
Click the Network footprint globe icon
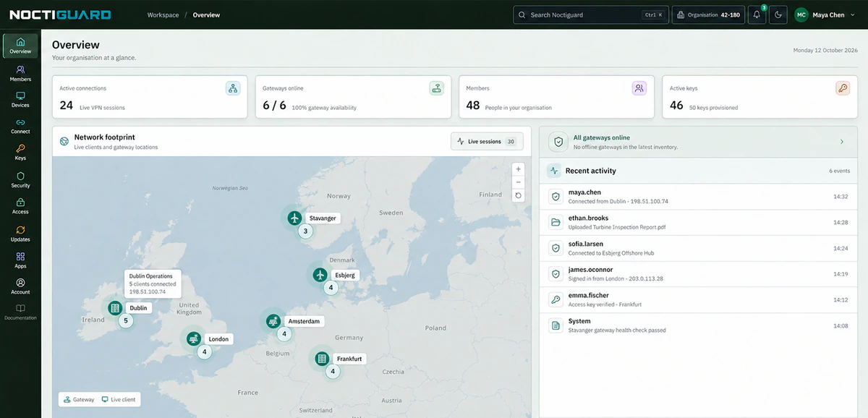point(64,141)
